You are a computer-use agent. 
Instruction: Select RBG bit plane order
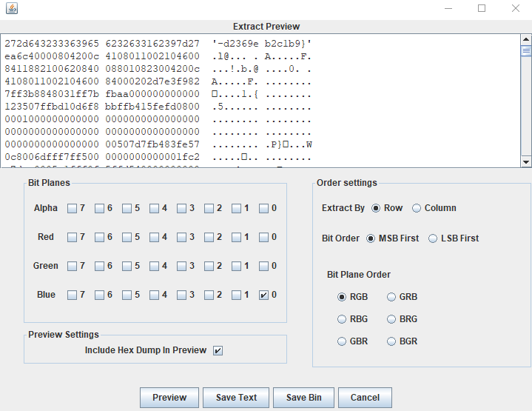[x=342, y=319]
